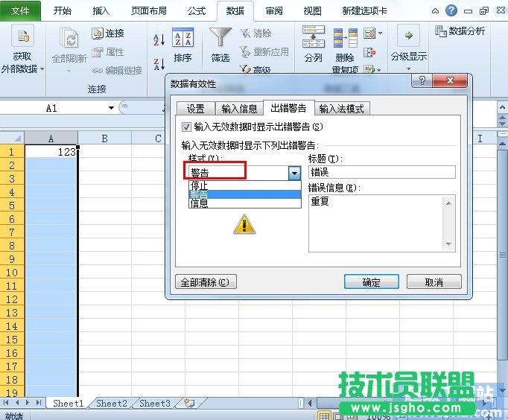Open the Sheet2 worksheet tab
This screenshot has width=508, height=420.
[x=111, y=403]
